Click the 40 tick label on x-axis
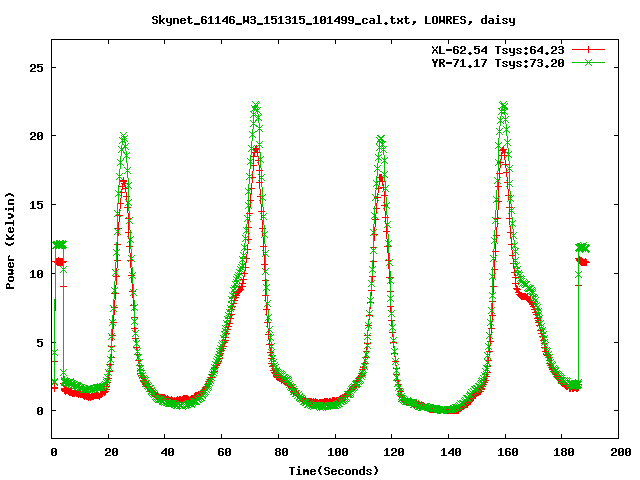 click(166, 452)
